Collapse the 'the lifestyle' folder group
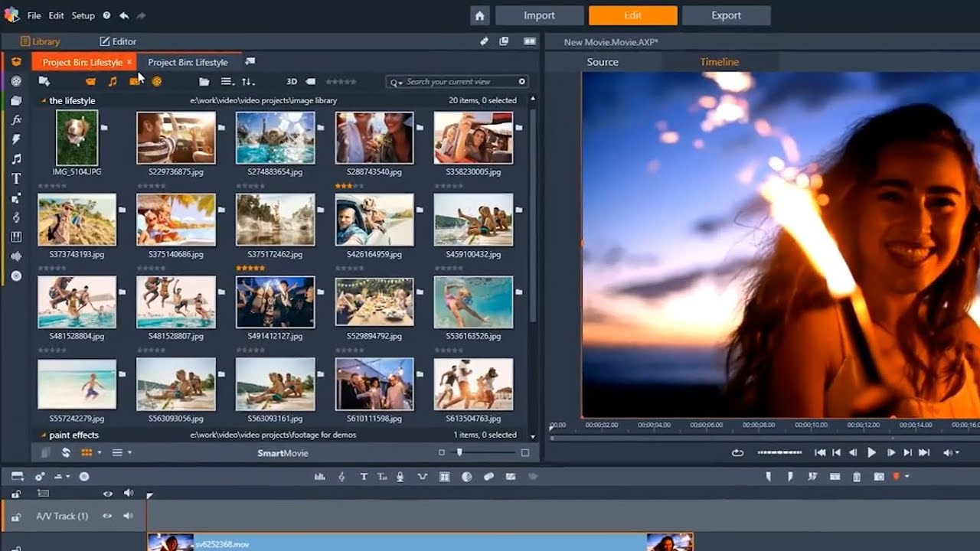Screen dimensions: 980x551 pyautogui.click(x=43, y=101)
